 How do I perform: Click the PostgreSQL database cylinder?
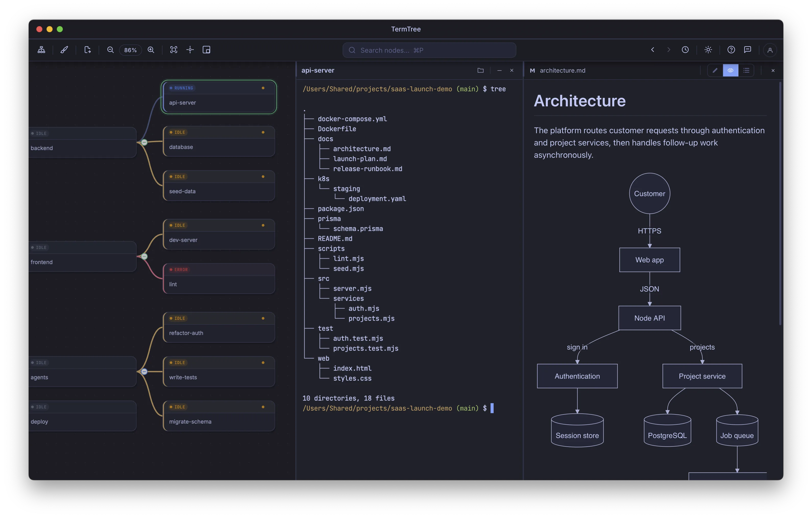[x=667, y=431]
